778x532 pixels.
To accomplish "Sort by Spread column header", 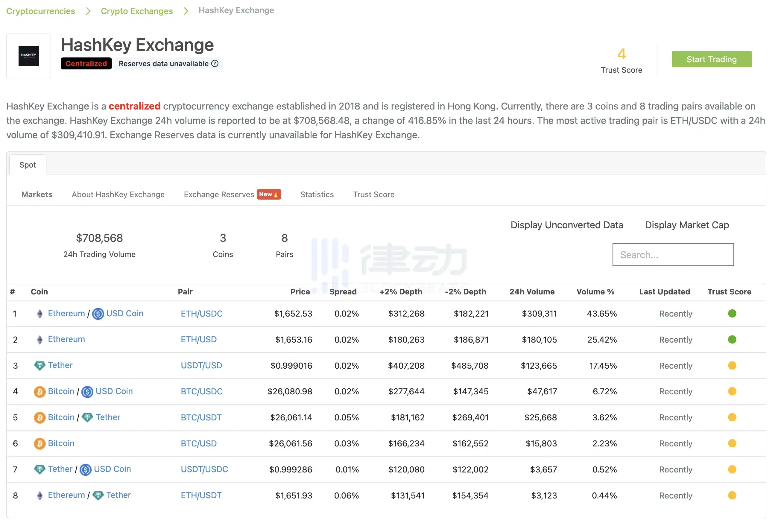I will pyautogui.click(x=343, y=292).
